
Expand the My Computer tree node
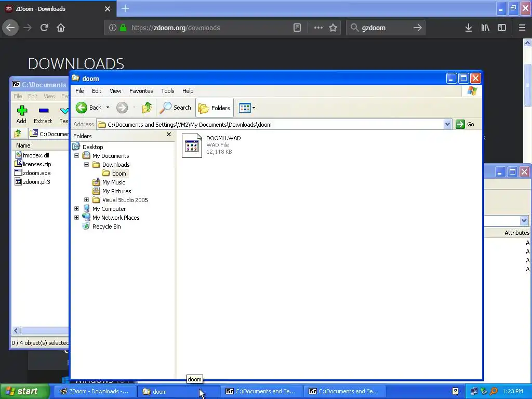point(77,209)
